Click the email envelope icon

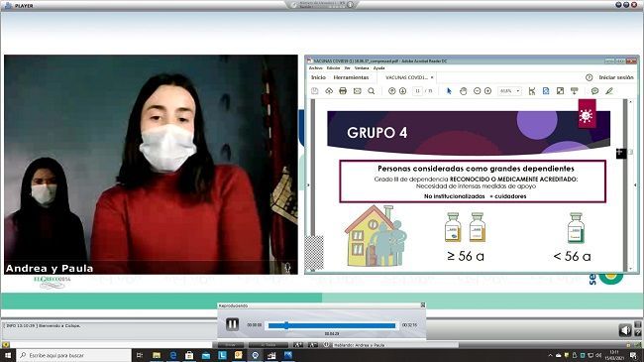(358, 91)
